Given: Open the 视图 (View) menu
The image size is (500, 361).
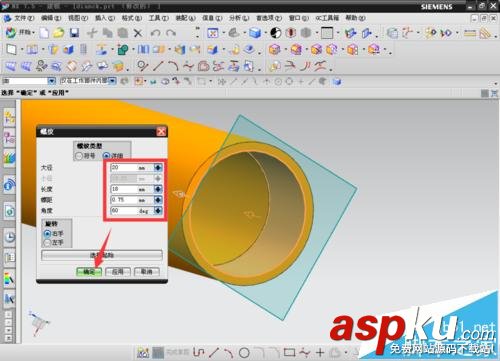Looking at the screenshot, I should pyautogui.click(x=78, y=18).
